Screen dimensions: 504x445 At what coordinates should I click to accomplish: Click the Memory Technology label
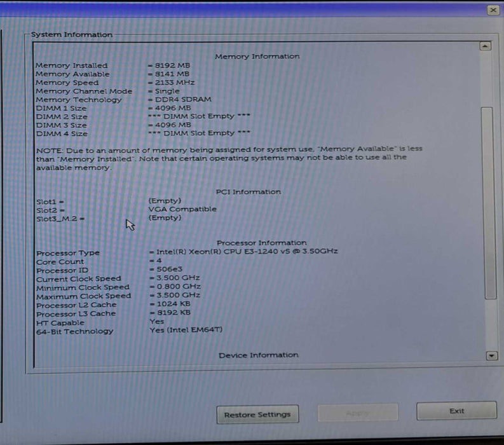(x=79, y=100)
